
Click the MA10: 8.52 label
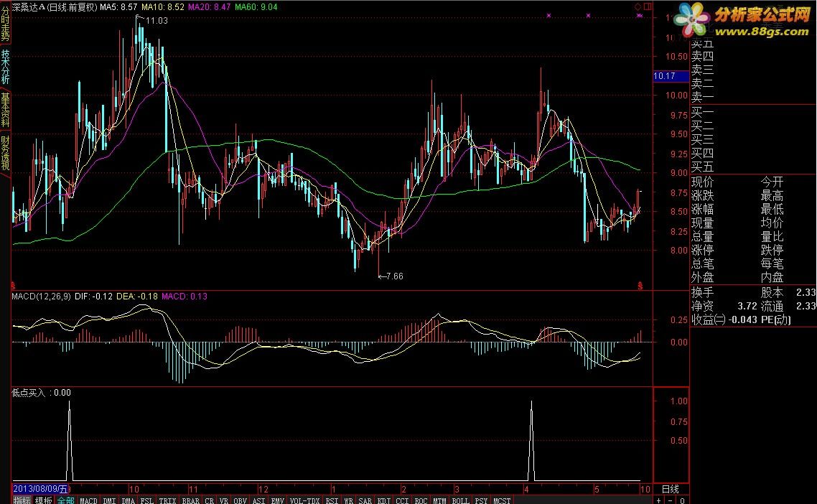point(162,7)
